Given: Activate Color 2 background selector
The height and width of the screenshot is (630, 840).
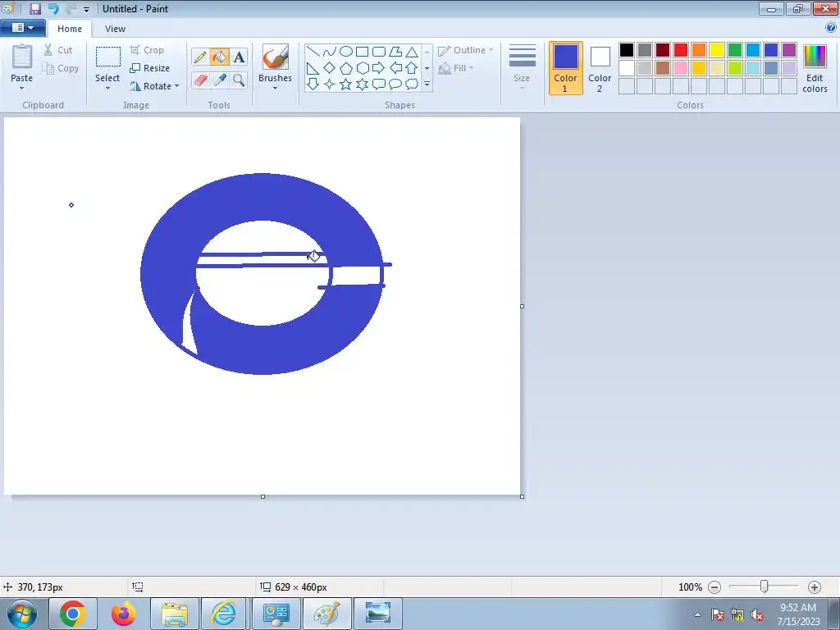Looking at the screenshot, I should (x=600, y=68).
